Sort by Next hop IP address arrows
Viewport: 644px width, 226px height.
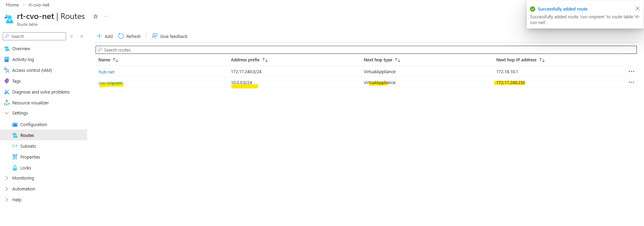click(x=542, y=60)
